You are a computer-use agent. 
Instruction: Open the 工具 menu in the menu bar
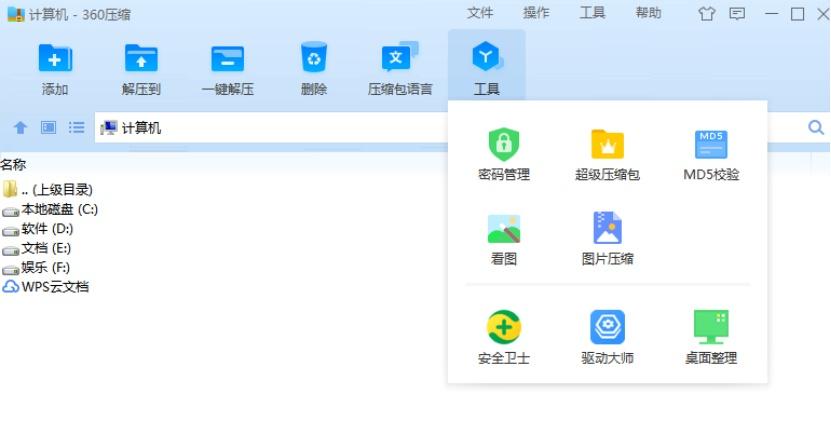point(593,13)
